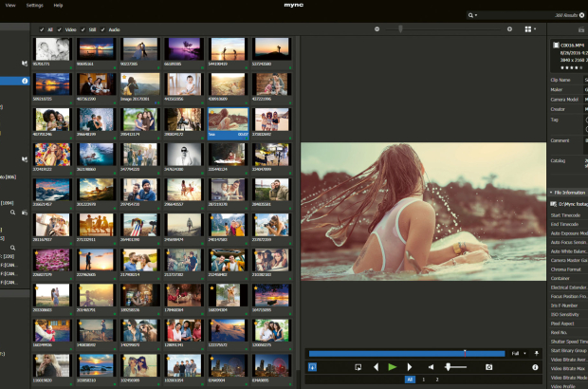588x389 pixels.
Task: Open the search options dropdown arrow
Action: point(476,15)
